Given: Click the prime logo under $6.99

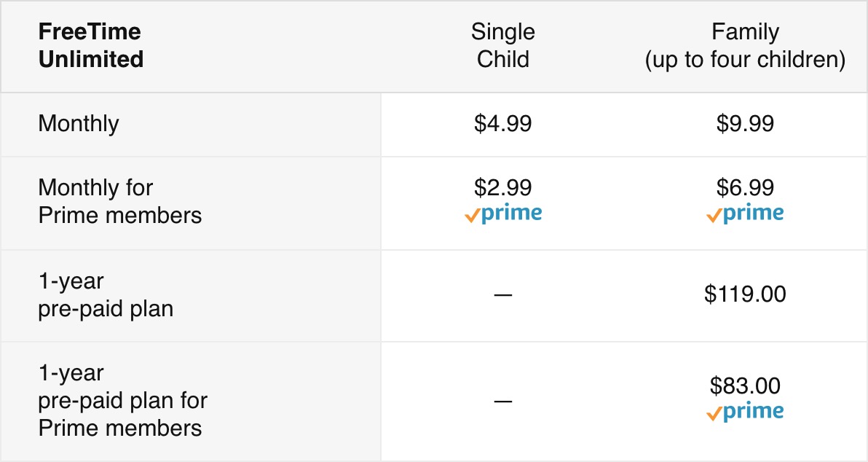Looking at the screenshot, I should coord(745,214).
